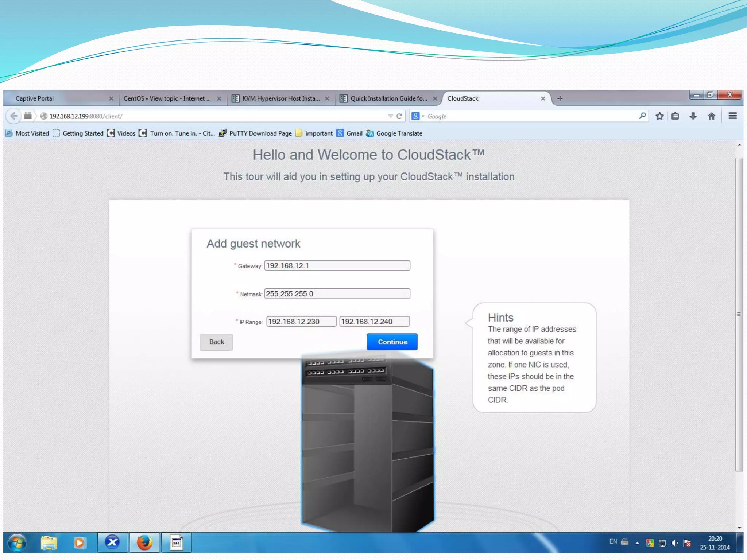Expand the URL history dropdown arrow
Image resolution: width=747 pixels, height=560 pixels.
pos(390,116)
